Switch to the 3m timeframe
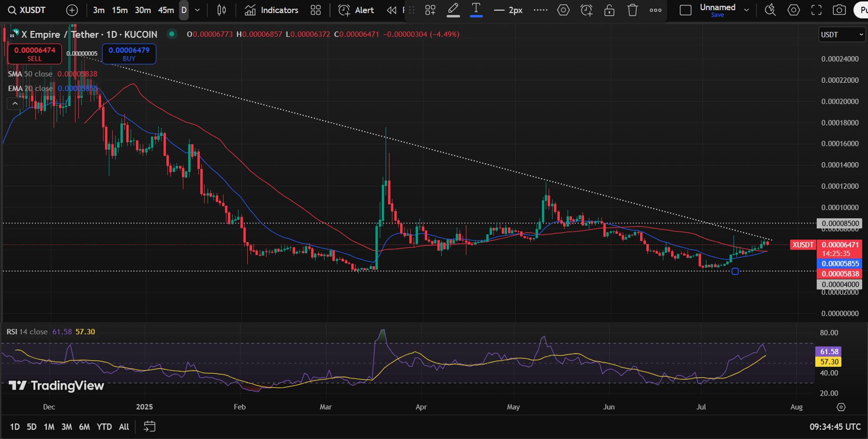Image resolution: width=868 pixels, height=439 pixels. (99, 10)
